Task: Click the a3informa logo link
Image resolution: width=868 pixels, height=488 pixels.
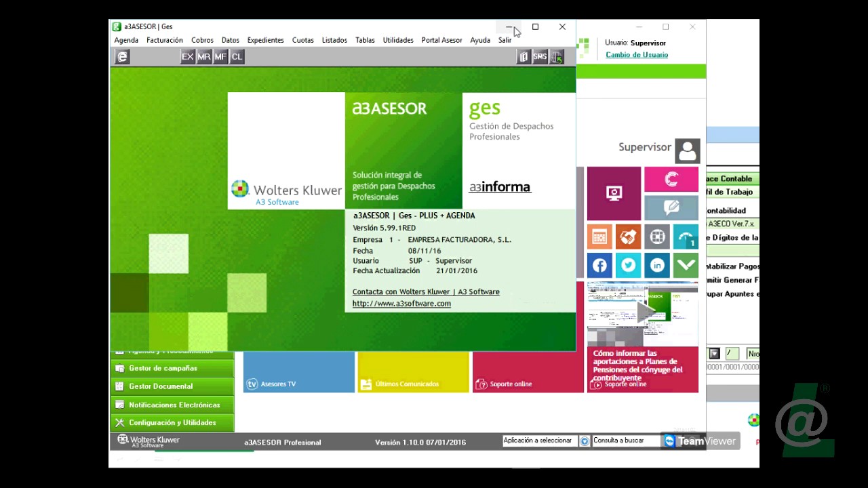Action: pyautogui.click(x=500, y=187)
